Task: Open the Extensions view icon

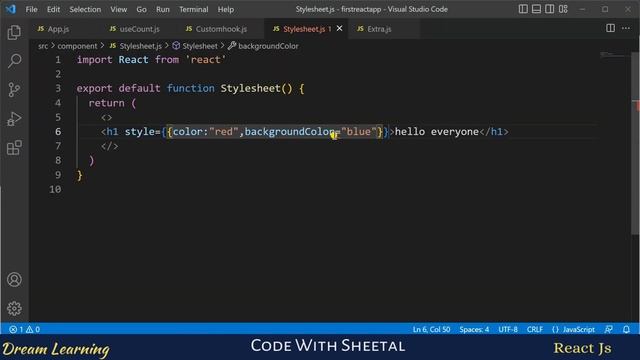Action: [14, 148]
